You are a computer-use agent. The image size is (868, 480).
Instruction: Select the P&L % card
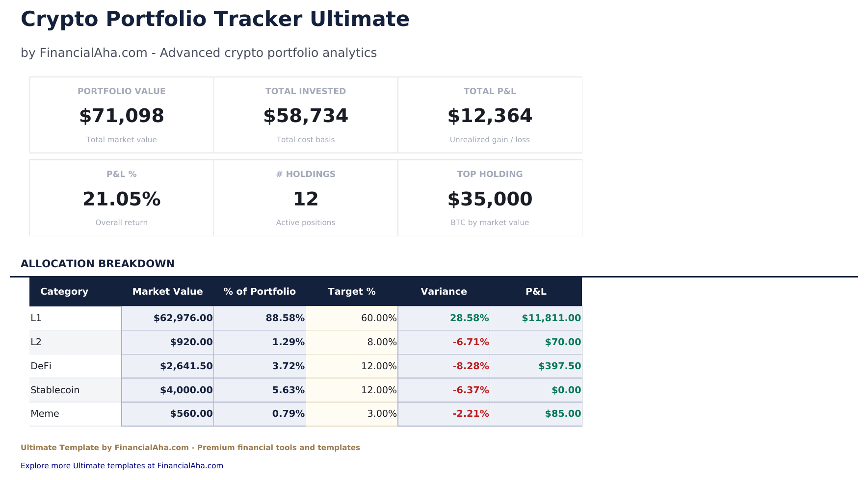(121, 198)
